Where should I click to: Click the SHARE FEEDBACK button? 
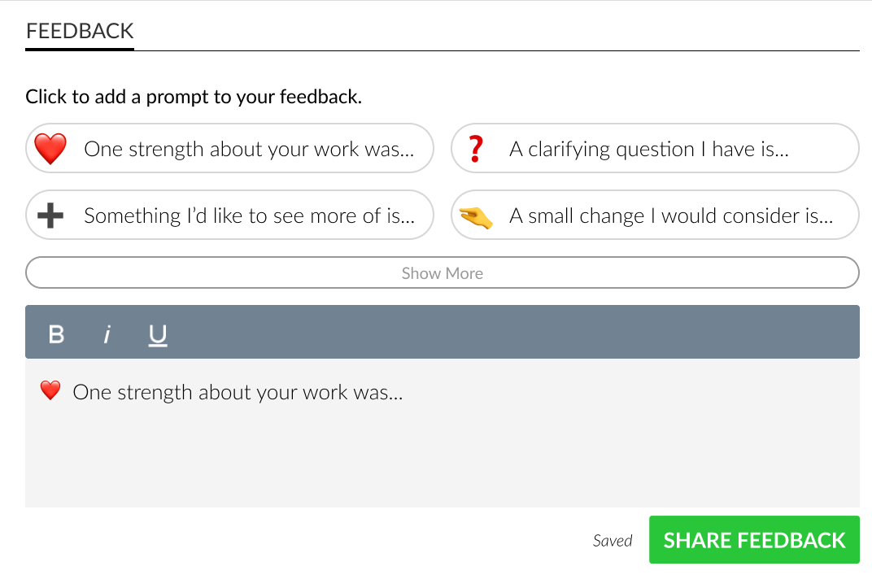(x=753, y=539)
